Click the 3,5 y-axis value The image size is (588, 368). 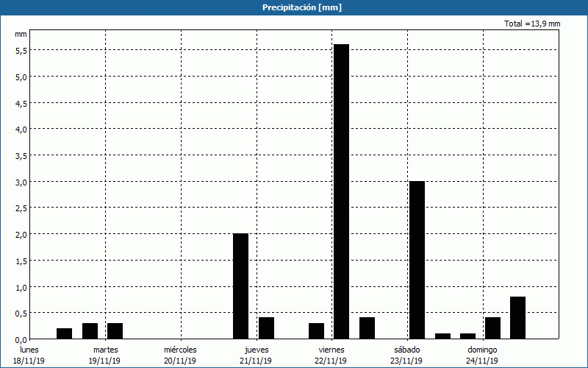point(21,156)
